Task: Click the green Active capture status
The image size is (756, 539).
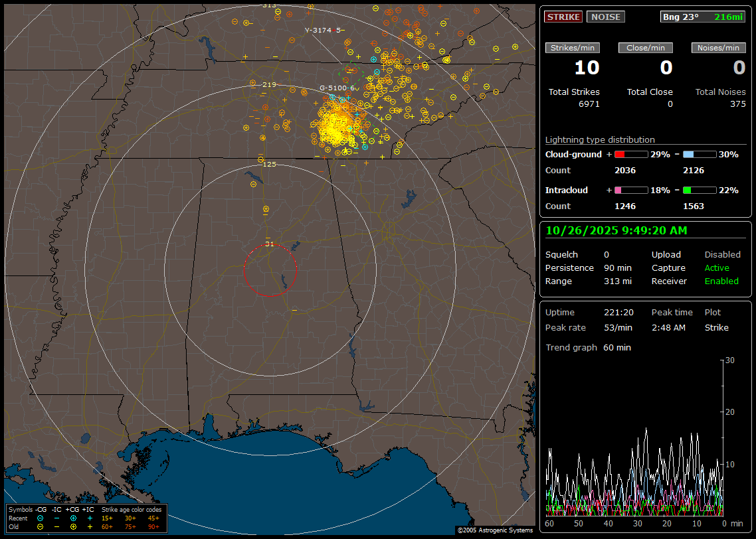Action: click(717, 268)
